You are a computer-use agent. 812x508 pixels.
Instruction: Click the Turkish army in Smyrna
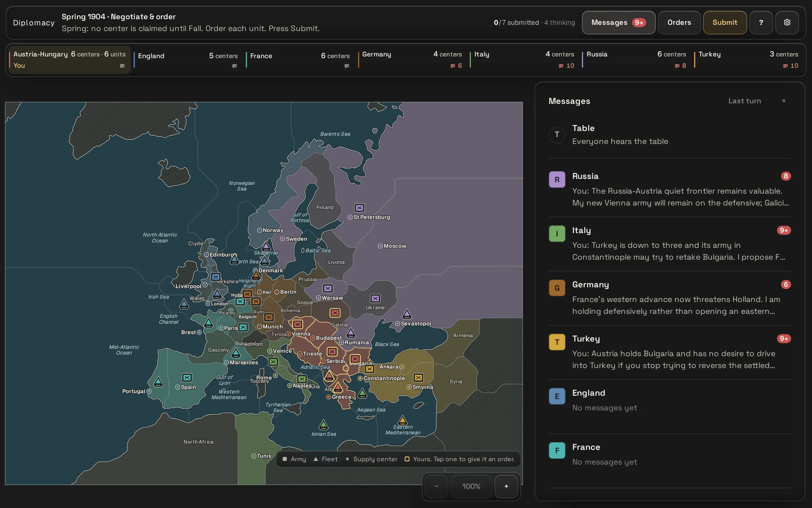[x=418, y=378]
